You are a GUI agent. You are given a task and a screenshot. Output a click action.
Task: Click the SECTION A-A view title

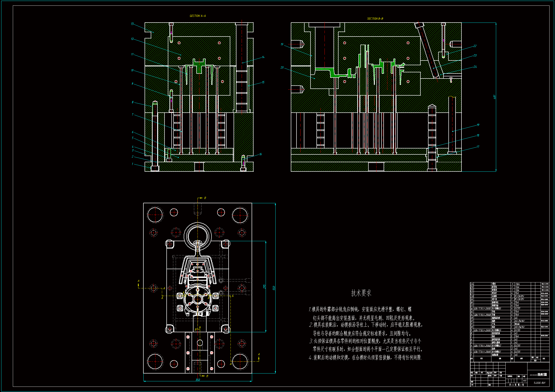click(x=198, y=16)
